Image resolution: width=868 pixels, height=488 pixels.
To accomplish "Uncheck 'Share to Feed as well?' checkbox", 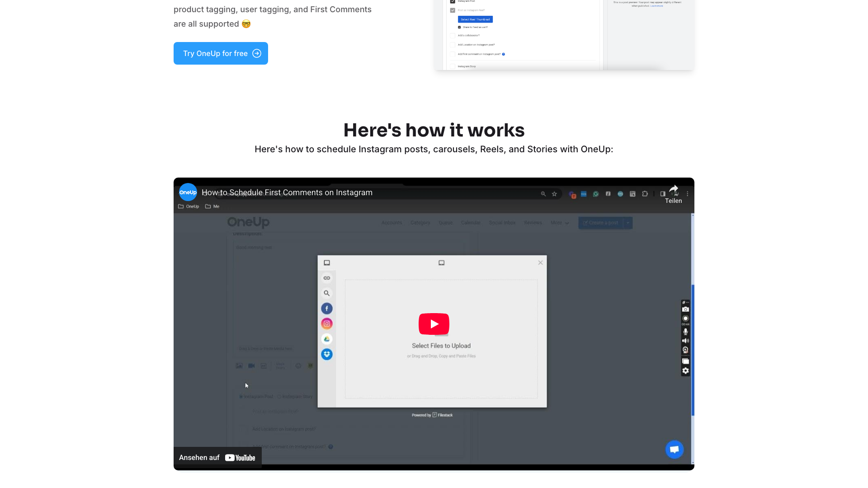I will (x=459, y=27).
